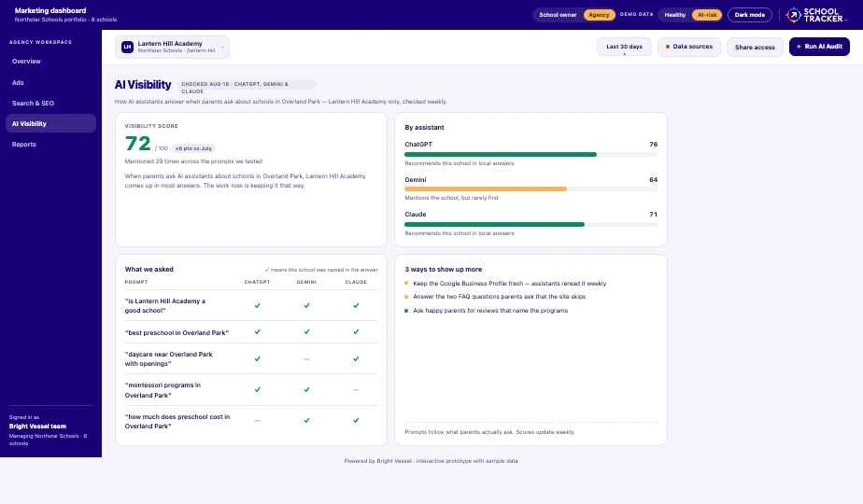Click the Marketing dashboard title
The height and width of the screenshot is (504, 863).
(50, 10)
